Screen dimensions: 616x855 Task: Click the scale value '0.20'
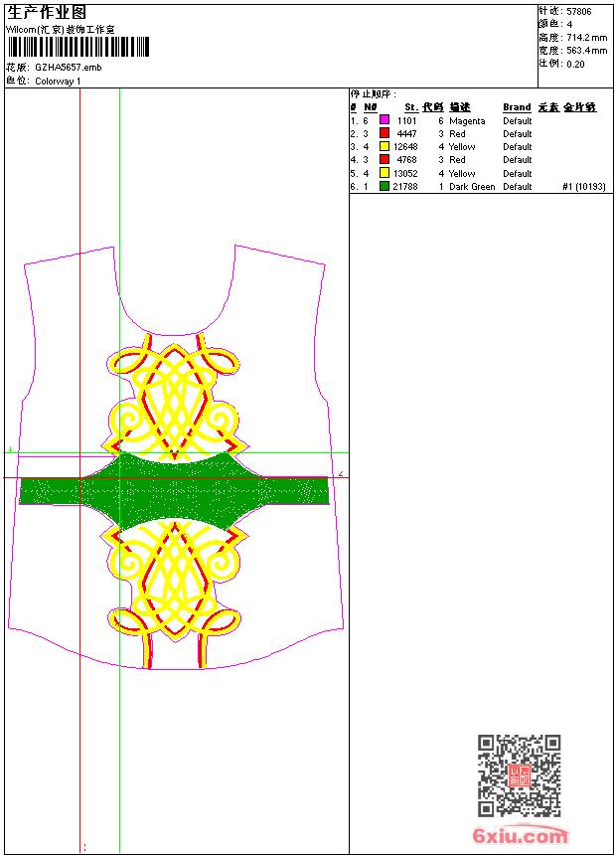pyautogui.click(x=575, y=64)
